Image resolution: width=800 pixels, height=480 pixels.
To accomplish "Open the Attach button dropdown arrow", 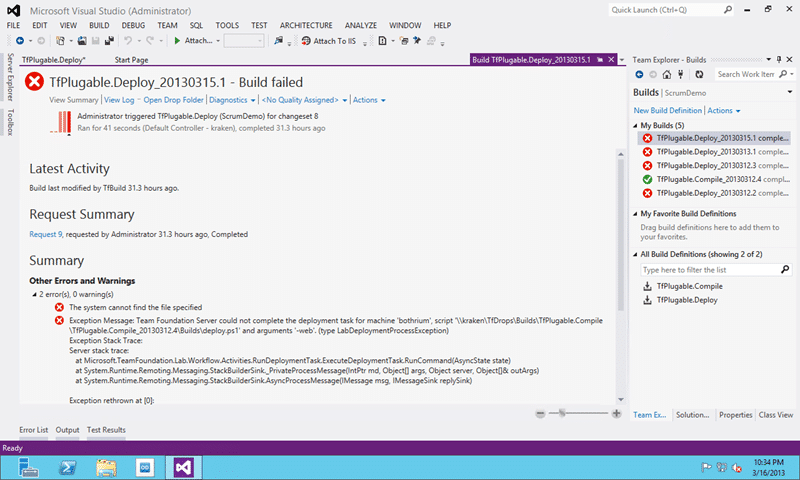I will coord(218,41).
